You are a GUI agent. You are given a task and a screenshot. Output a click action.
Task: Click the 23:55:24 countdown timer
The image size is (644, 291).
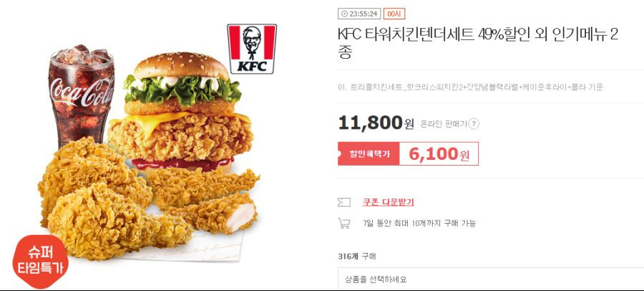(x=364, y=14)
